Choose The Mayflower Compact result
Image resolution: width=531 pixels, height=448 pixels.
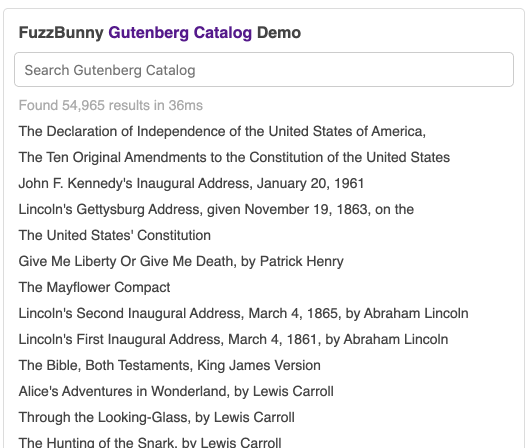pyautogui.click(x=94, y=287)
